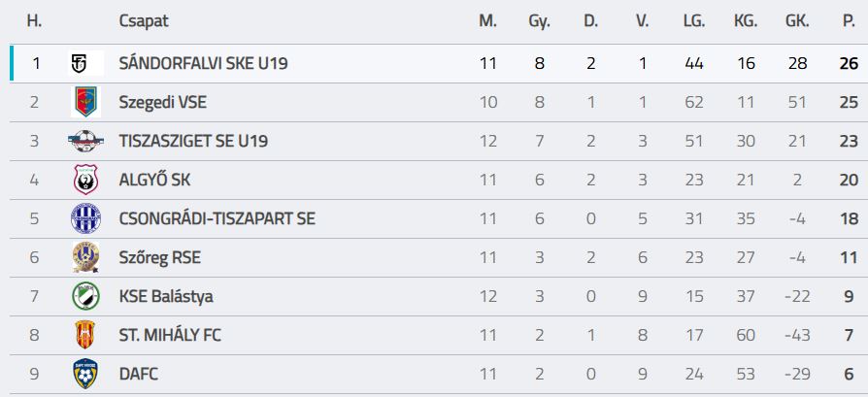Click the Algyő SK crest icon
This screenshot has height=397, width=868.
[x=85, y=180]
